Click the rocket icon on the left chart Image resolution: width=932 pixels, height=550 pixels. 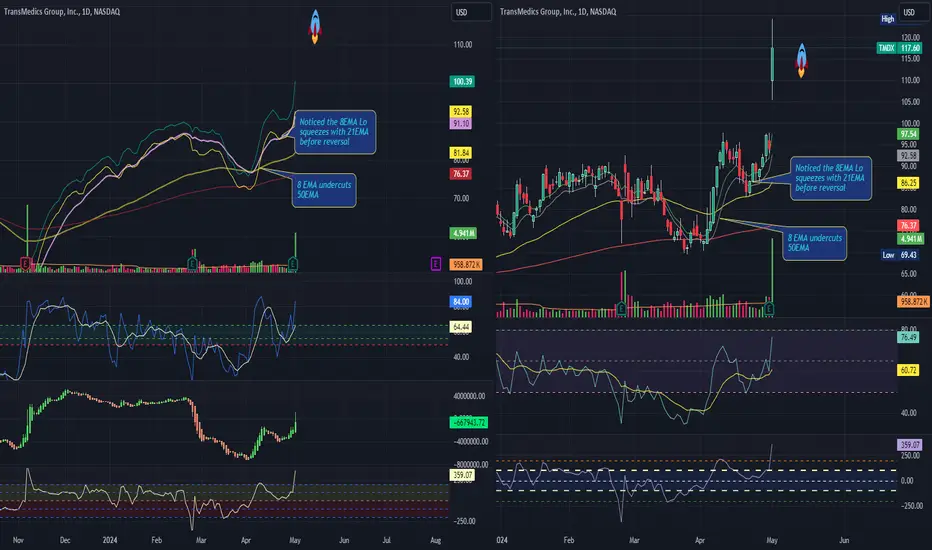[x=315, y=27]
